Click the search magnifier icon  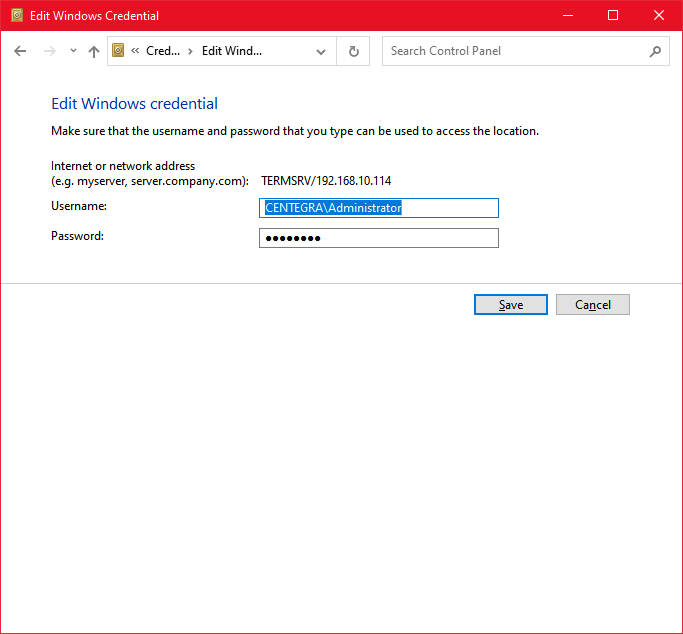655,51
